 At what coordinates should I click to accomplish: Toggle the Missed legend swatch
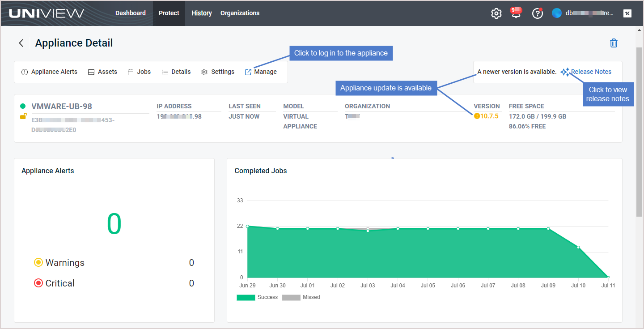291,297
